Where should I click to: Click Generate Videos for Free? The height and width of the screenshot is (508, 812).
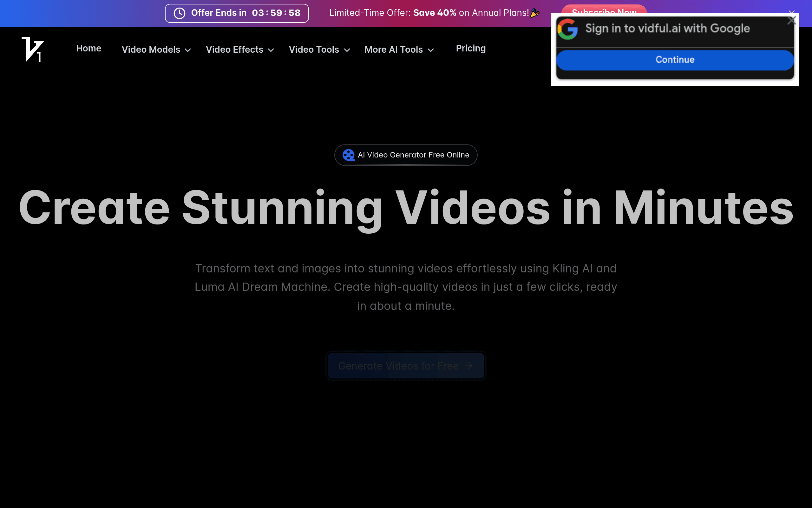[x=406, y=365]
